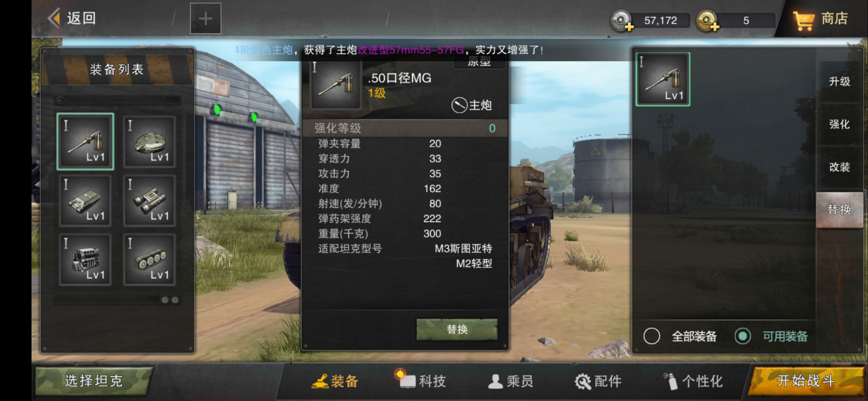The height and width of the screenshot is (401, 868).
Task: Go back with the 返回 arrow
Action: (x=72, y=18)
